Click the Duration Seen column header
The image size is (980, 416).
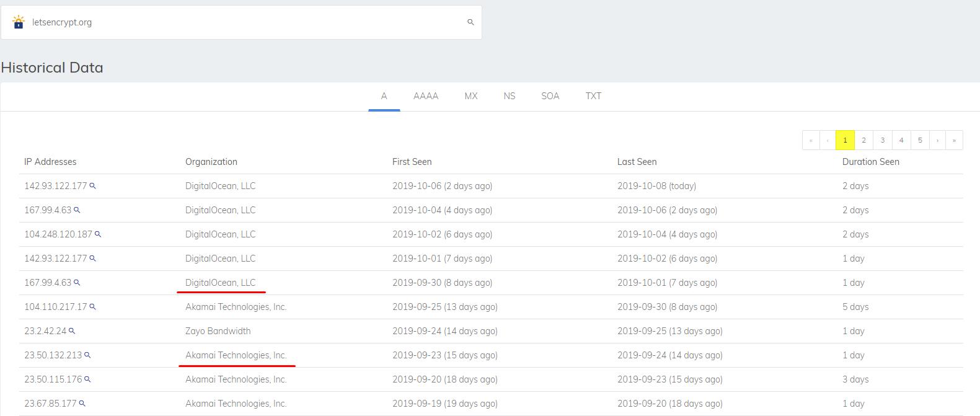click(x=871, y=162)
